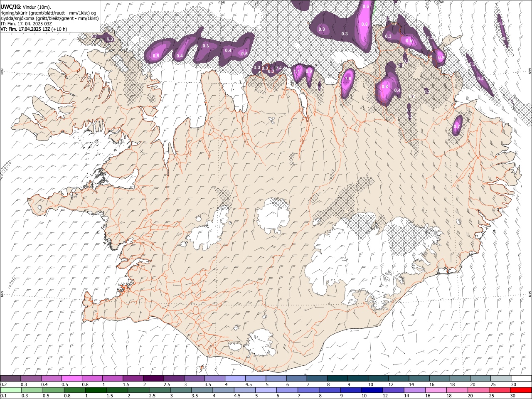Click the 'rigning/skúrir' legend description line
532x399 pixels.
pos(48,13)
